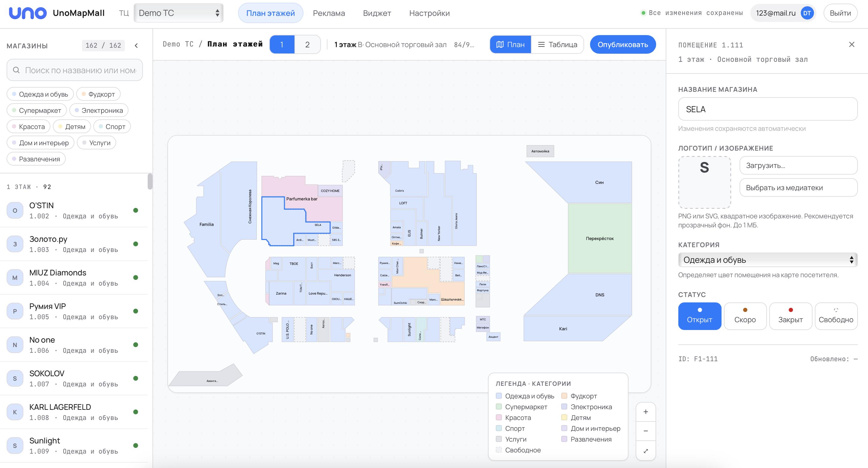
Task: Click the S logo placeholder thumbnail
Action: [x=704, y=182]
